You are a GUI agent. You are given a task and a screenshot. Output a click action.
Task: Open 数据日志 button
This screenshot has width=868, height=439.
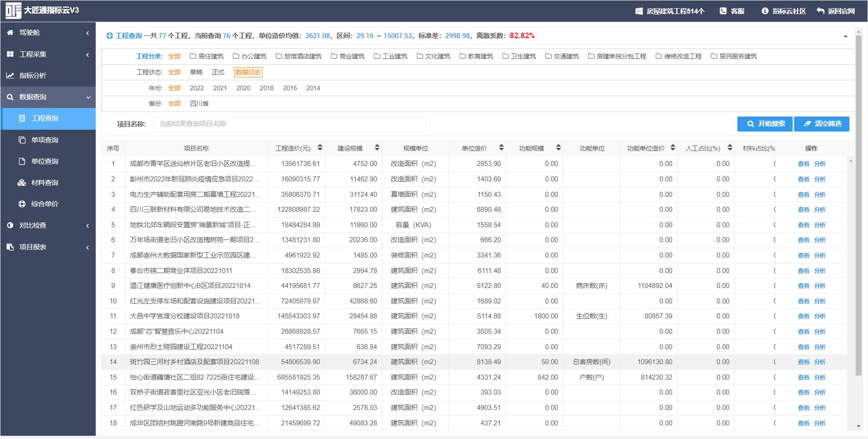[248, 72]
